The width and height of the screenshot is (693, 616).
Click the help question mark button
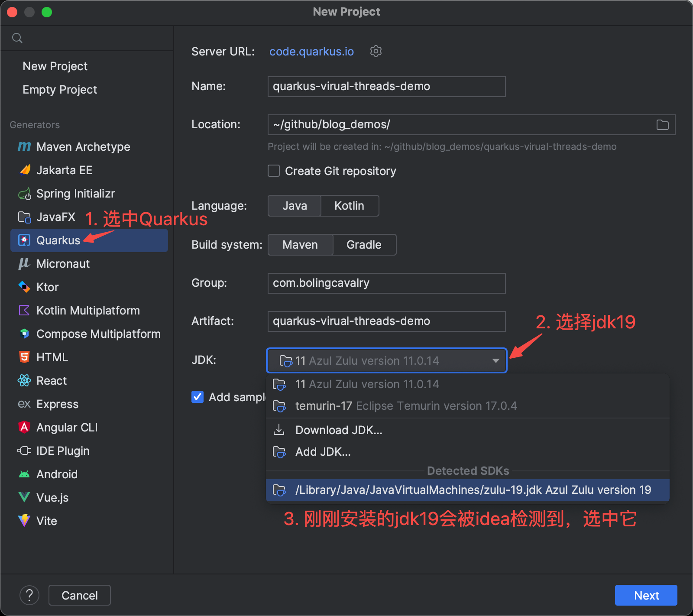click(x=29, y=595)
